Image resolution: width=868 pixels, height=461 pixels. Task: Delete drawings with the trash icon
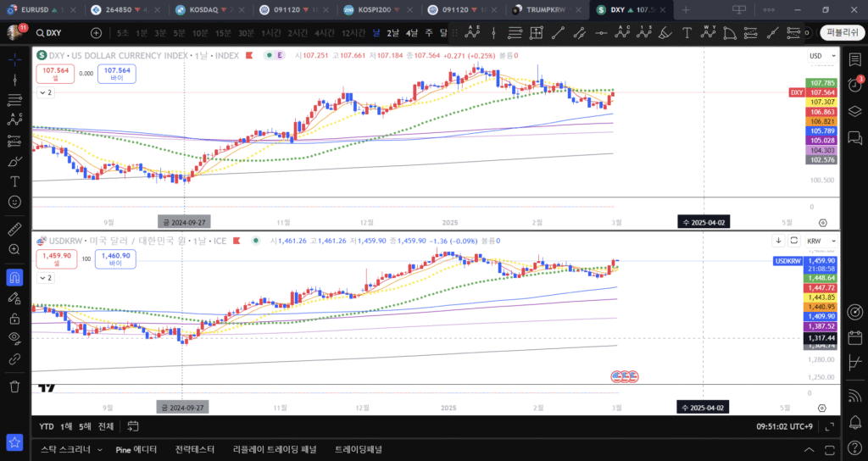15,386
